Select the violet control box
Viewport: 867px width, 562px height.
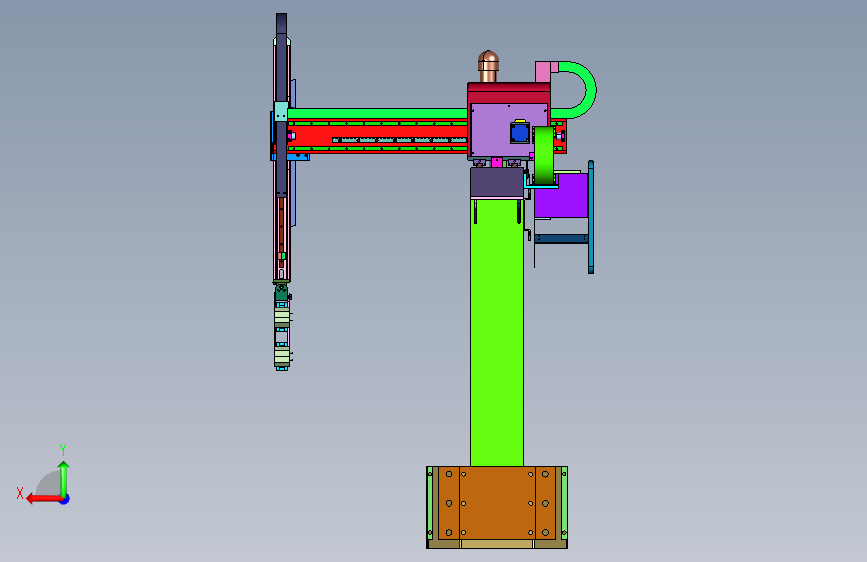click(x=561, y=196)
